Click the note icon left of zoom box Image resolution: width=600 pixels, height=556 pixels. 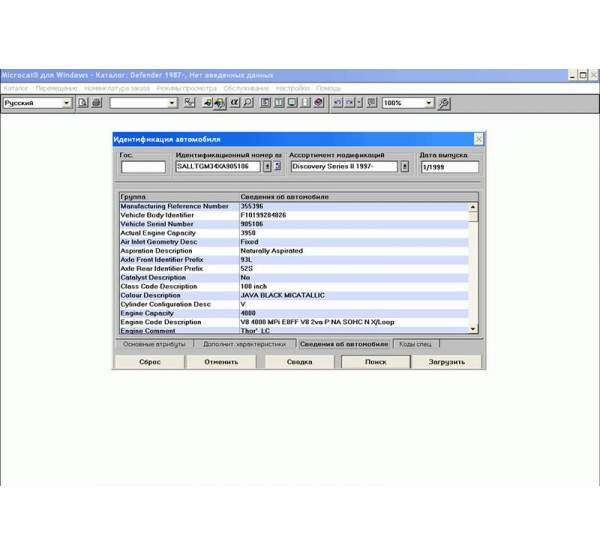(x=372, y=103)
